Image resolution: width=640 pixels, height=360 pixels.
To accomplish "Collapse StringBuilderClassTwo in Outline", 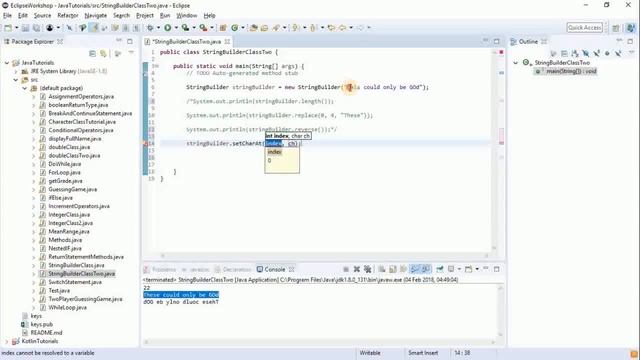I will click(516, 63).
